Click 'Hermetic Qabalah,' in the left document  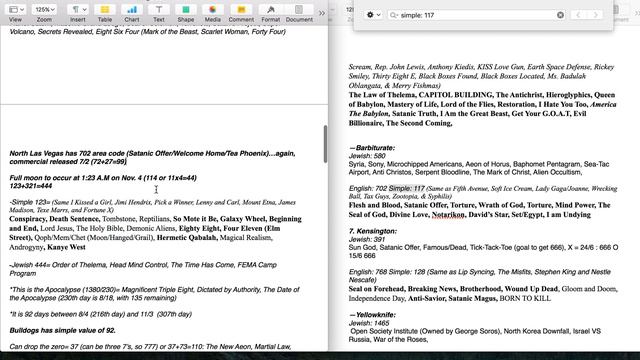[x=187, y=238]
